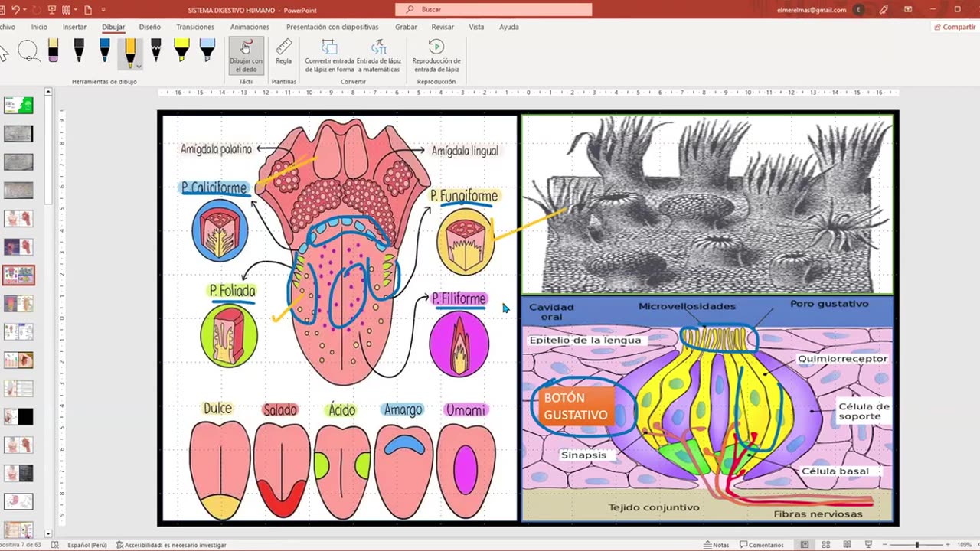The image size is (980, 551).
Task: Start Reproducción de entrada de lápiz
Action: point(436,55)
